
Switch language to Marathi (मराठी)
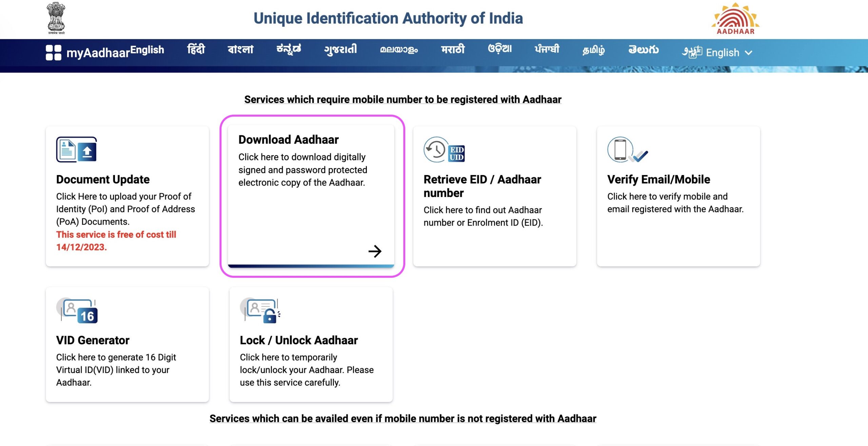pos(453,50)
